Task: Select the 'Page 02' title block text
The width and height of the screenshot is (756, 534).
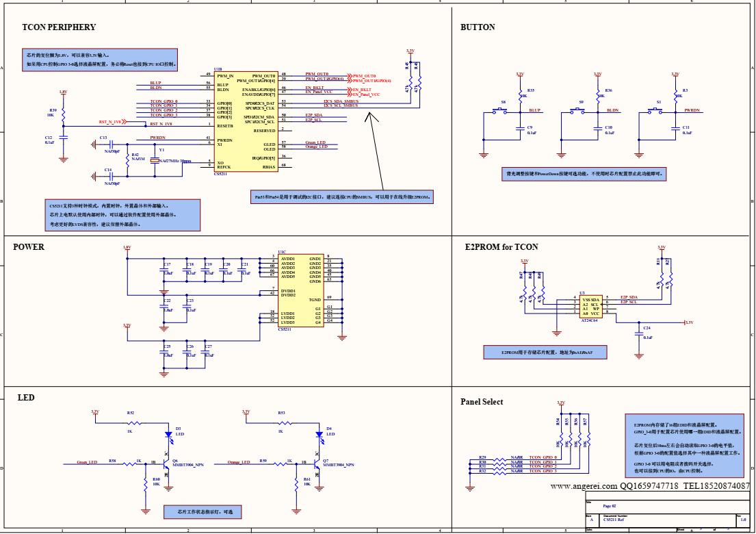Action: (610, 506)
